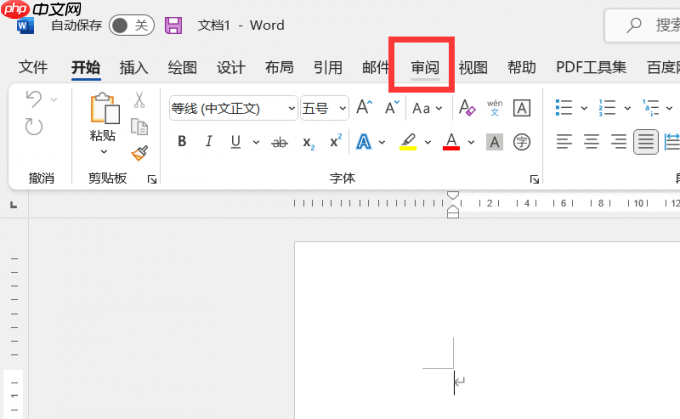Apply character border icon
The height and width of the screenshot is (419, 680).
[x=521, y=108]
